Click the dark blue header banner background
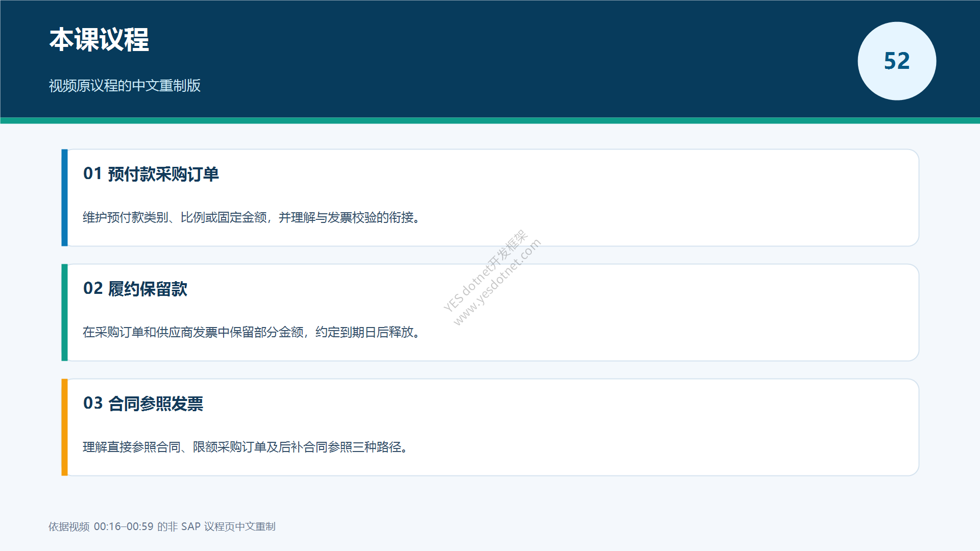 click(490, 59)
